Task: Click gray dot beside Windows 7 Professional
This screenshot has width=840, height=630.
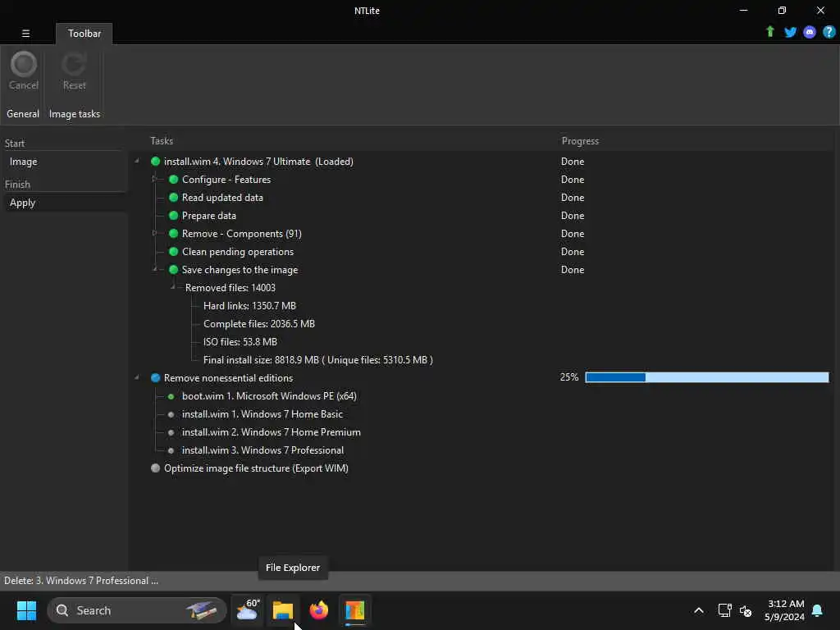Action: coord(171,450)
